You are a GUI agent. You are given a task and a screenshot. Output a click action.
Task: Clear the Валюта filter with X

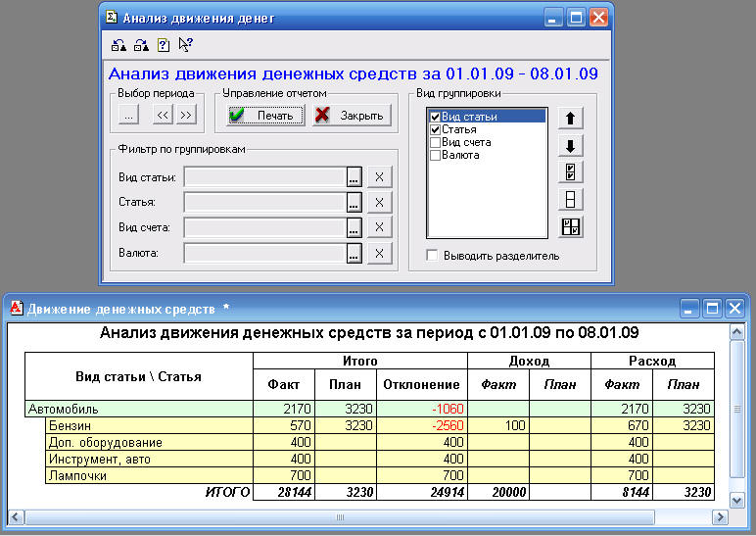(x=378, y=253)
